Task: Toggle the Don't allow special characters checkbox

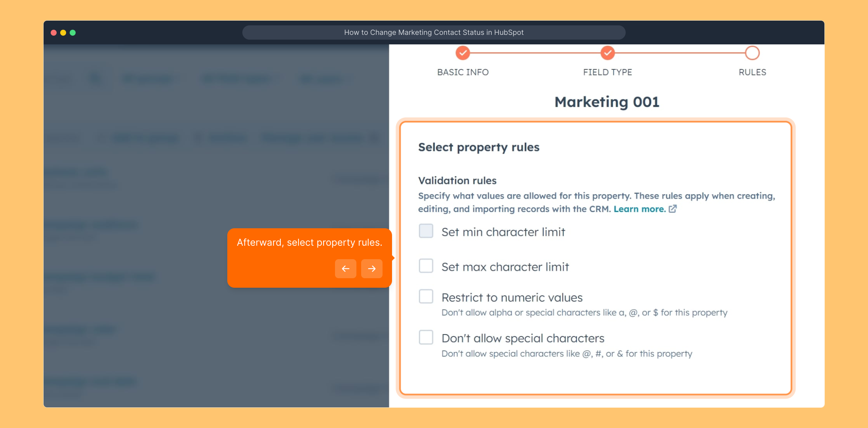Action: (426, 337)
